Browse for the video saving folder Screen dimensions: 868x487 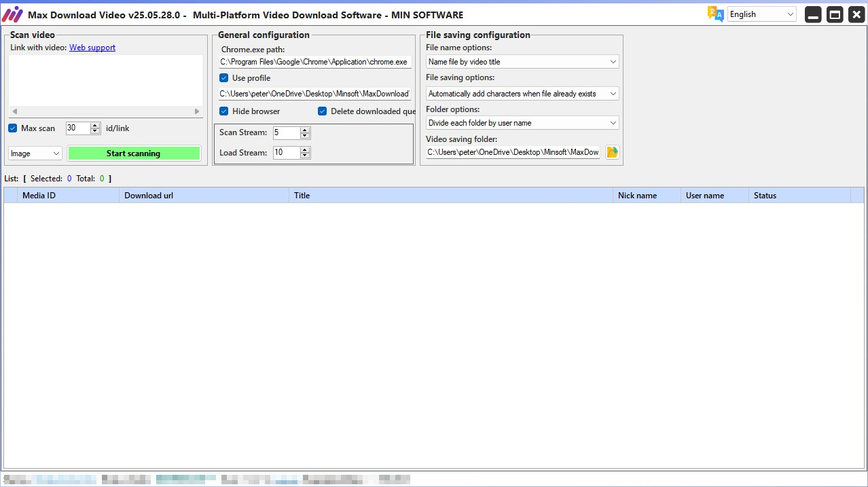(x=613, y=152)
